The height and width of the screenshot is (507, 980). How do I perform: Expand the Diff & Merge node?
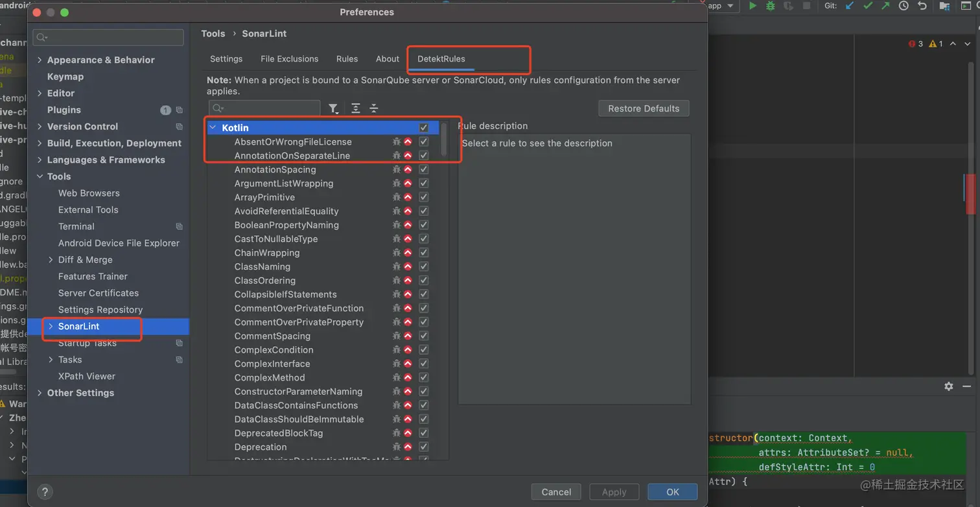[x=51, y=259]
